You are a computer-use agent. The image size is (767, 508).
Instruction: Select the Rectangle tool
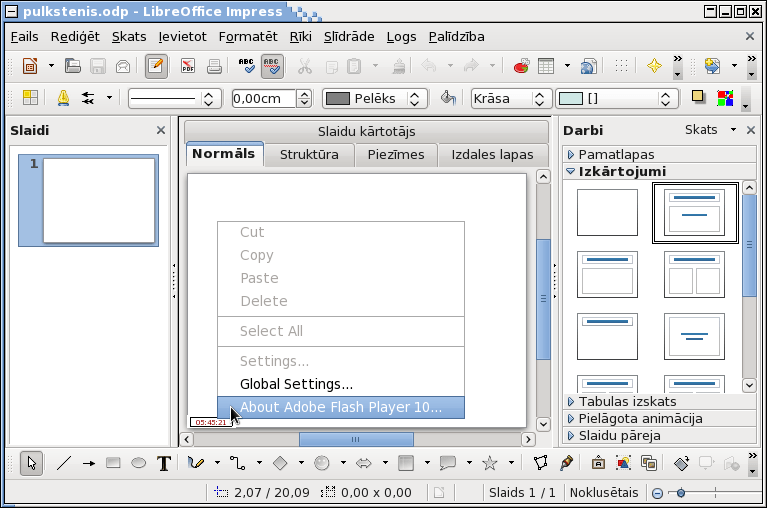[113, 463]
